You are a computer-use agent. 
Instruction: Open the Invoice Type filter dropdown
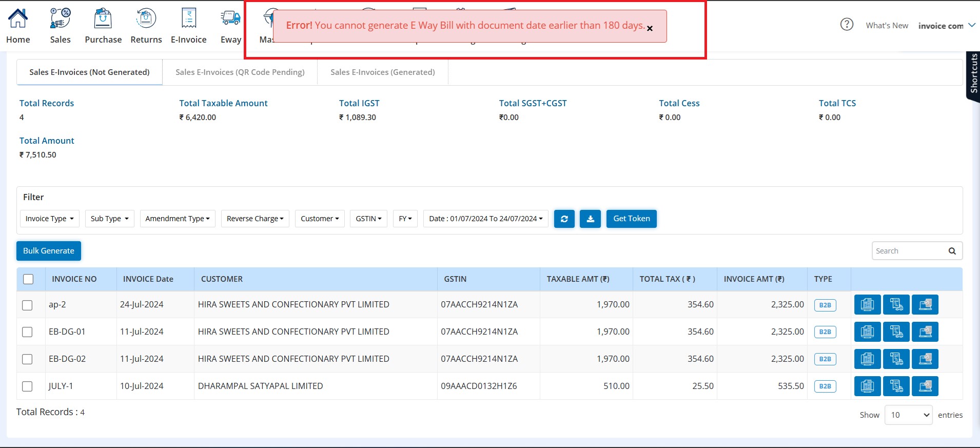50,219
